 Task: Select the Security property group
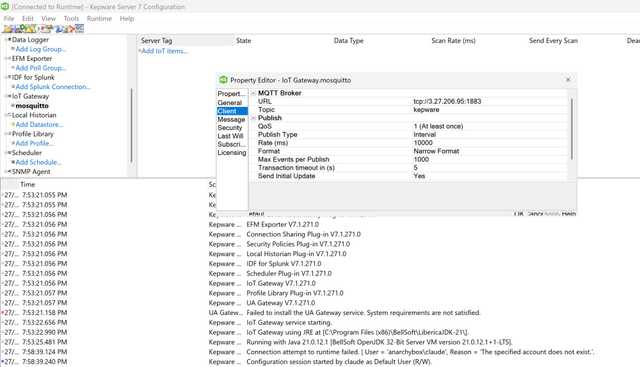[230, 127]
